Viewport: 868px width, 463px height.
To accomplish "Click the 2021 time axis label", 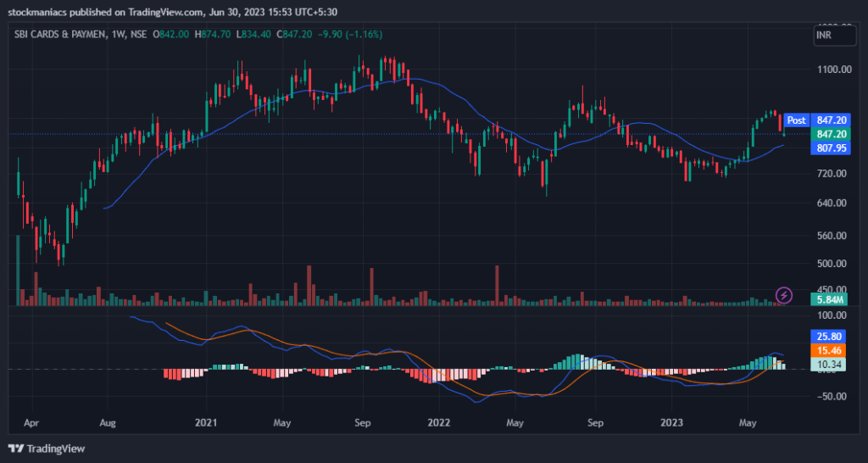I will click(207, 422).
